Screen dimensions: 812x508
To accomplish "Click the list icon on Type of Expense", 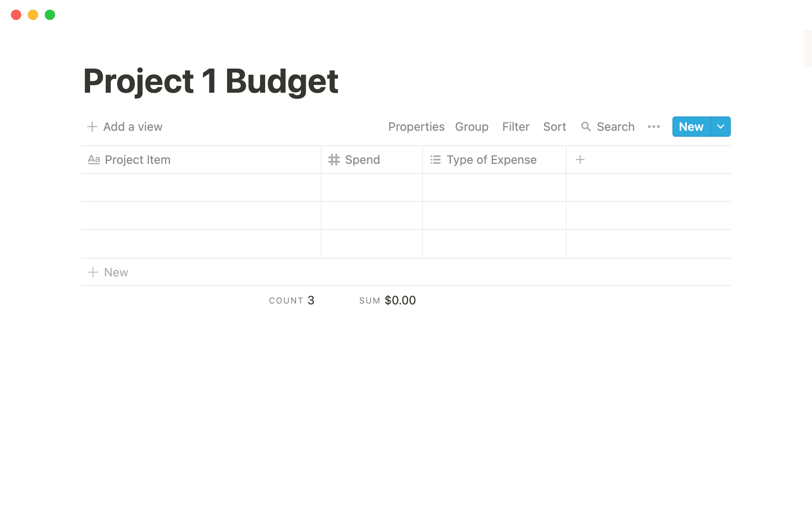I will (x=436, y=160).
